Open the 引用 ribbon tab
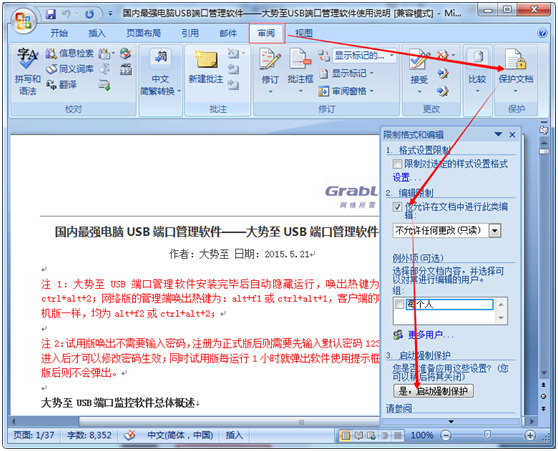 190,33
